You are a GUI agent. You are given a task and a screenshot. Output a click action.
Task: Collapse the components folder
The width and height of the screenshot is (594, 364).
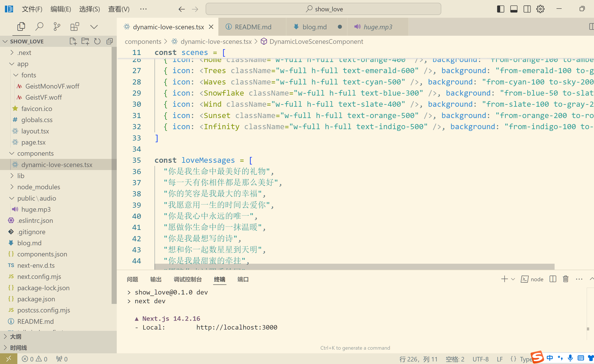pos(35,153)
